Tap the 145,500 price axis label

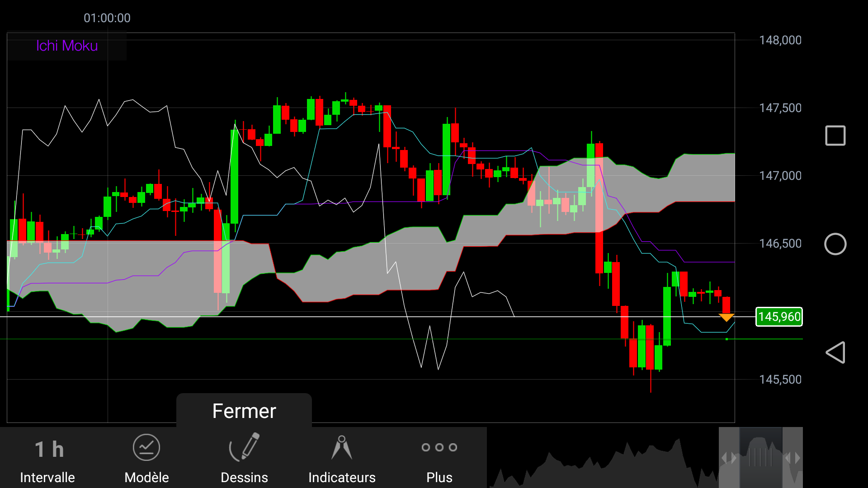780,380
